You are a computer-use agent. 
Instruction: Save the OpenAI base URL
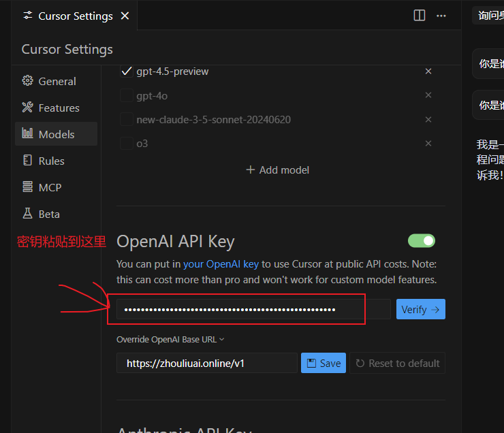point(324,363)
